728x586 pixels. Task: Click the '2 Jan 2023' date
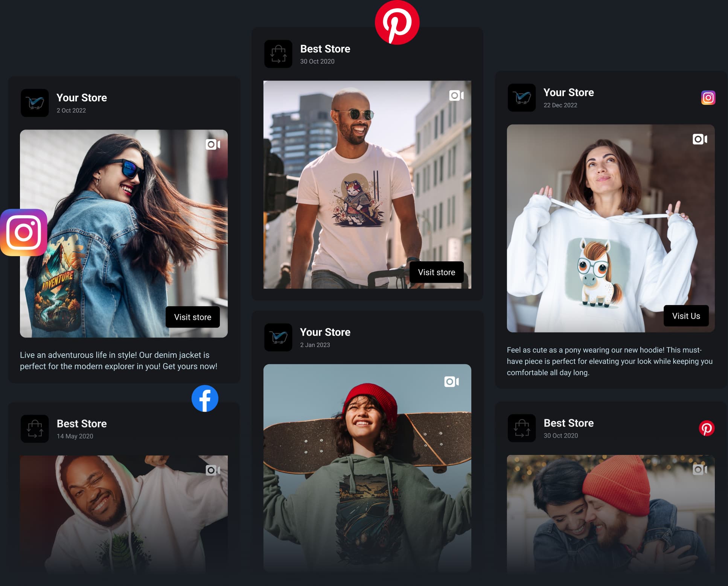(x=315, y=345)
